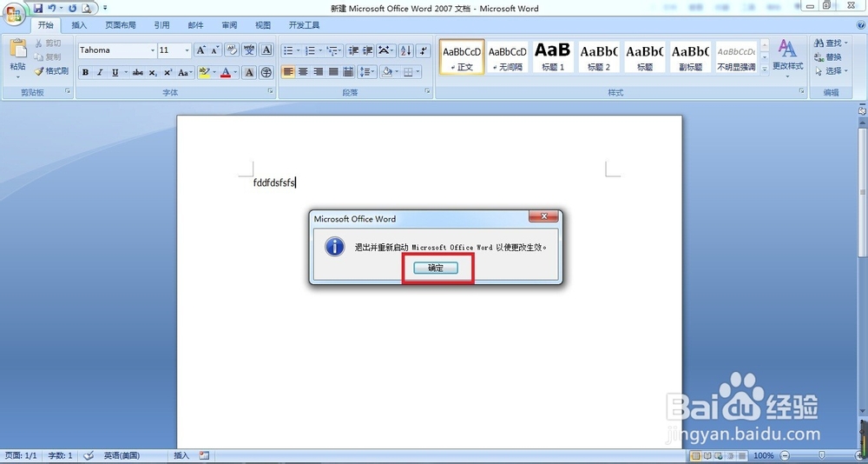Viewport: 868px width, 464px height.
Task: Decrease paragraph indent
Action: [353, 50]
